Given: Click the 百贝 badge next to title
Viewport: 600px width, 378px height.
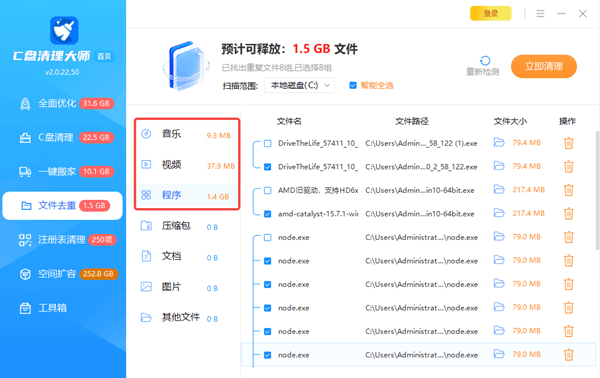Looking at the screenshot, I should 104,56.
